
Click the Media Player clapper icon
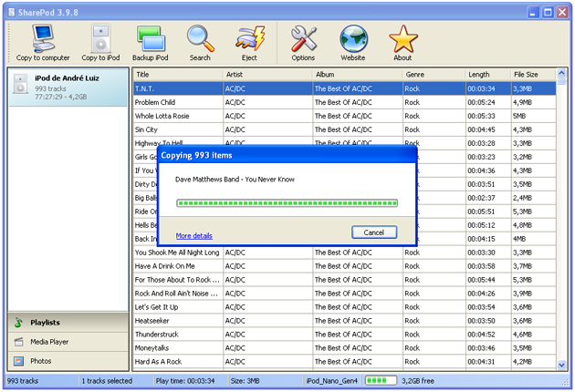click(x=18, y=342)
